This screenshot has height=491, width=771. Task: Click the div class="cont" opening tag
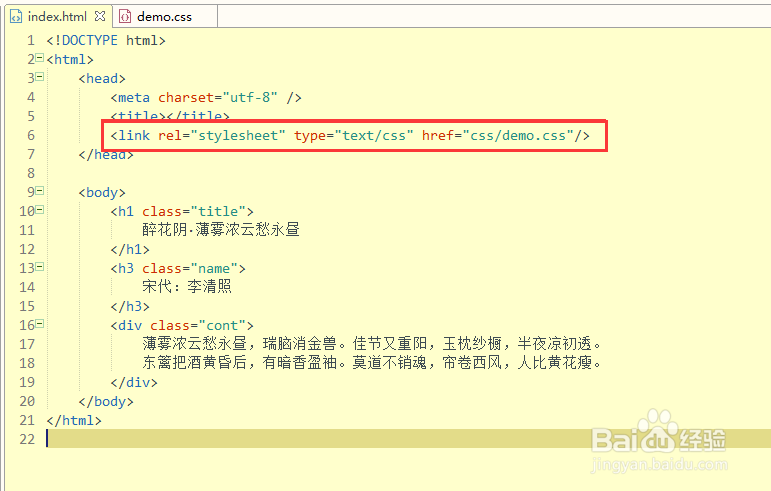[x=182, y=325]
